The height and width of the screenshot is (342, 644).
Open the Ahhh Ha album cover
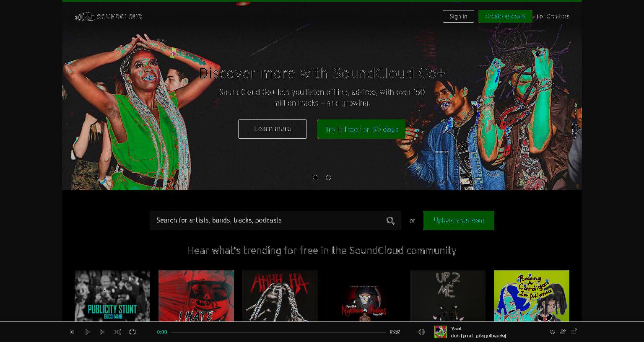280,296
